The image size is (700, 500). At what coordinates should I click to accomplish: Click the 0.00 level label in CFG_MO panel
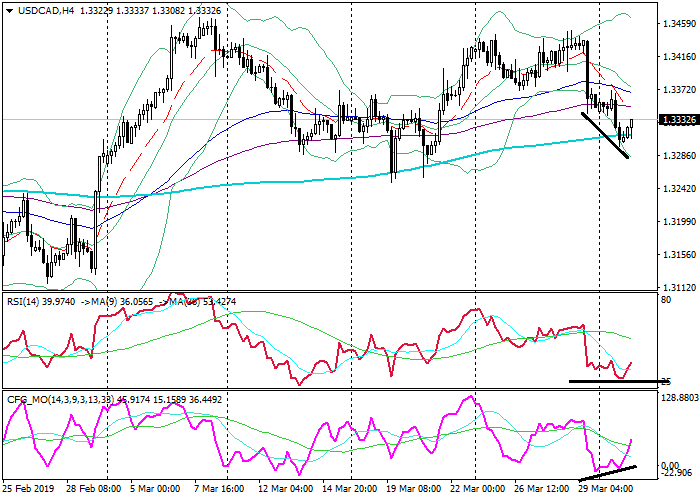(x=669, y=466)
